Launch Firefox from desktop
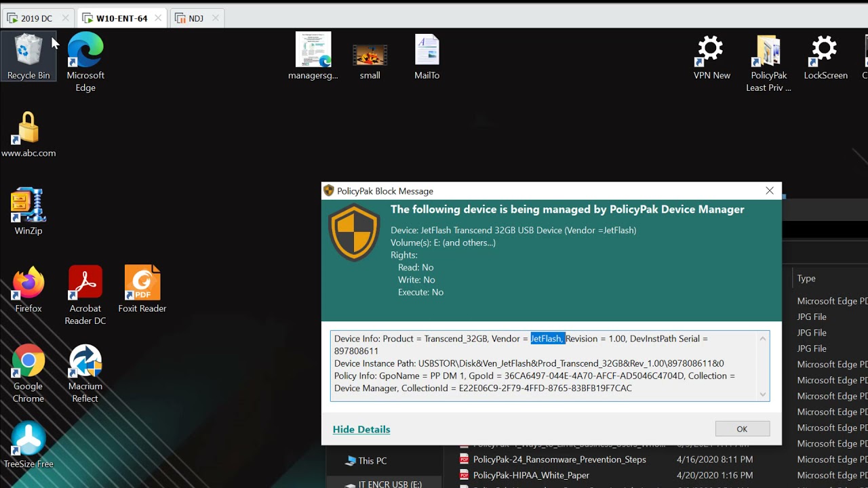This screenshot has width=868, height=488. tap(28, 290)
